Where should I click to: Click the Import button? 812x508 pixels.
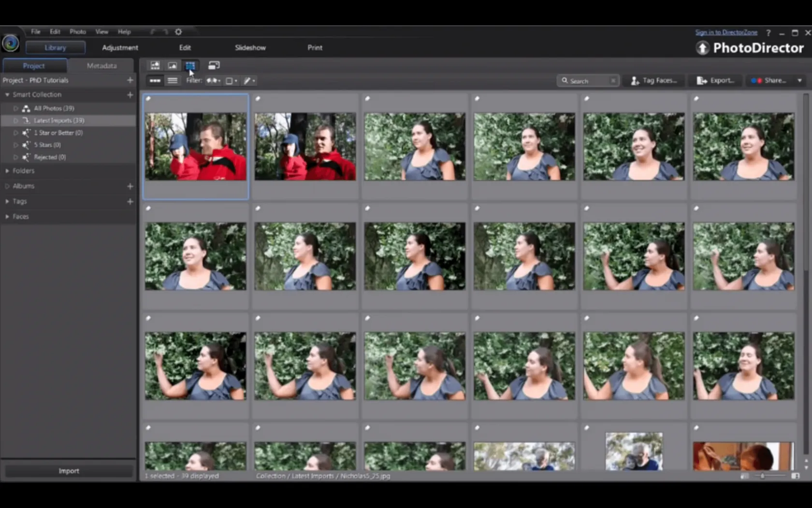click(x=69, y=471)
